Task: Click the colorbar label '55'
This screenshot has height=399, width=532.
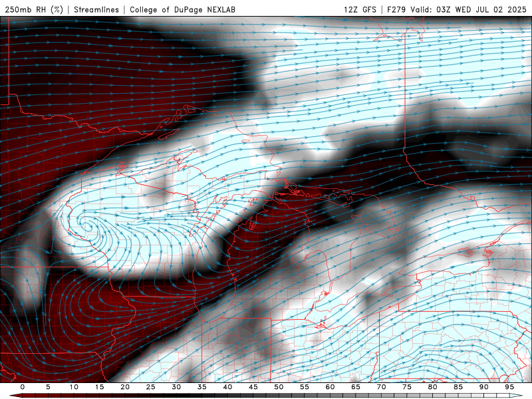Action: tap(305, 387)
